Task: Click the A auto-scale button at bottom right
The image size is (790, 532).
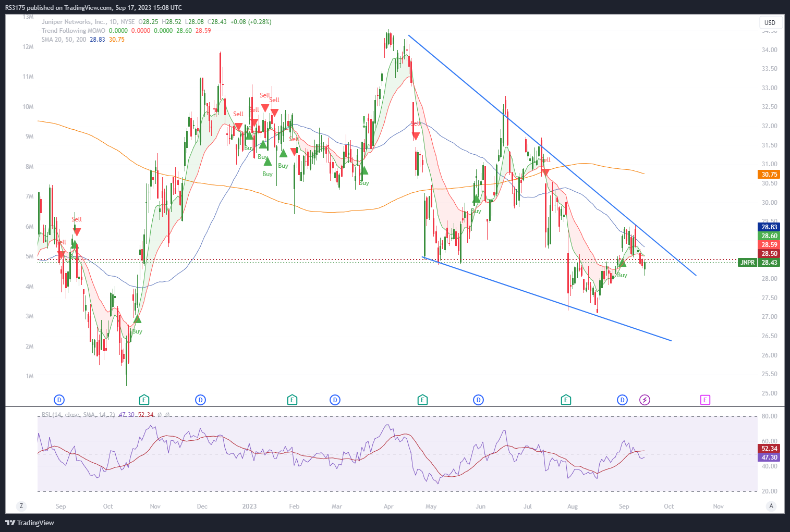Action: coord(771,506)
